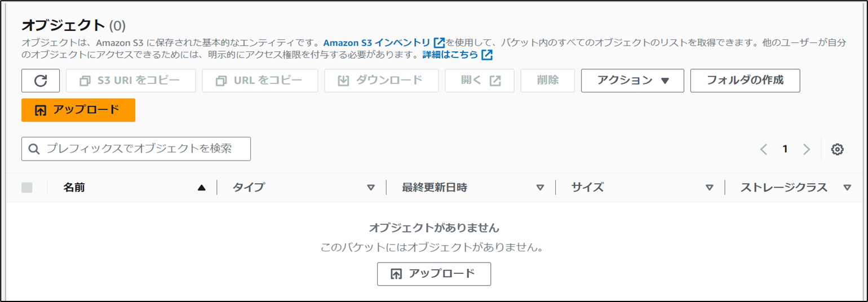Click the ストレージクラス column header text

click(x=784, y=188)
